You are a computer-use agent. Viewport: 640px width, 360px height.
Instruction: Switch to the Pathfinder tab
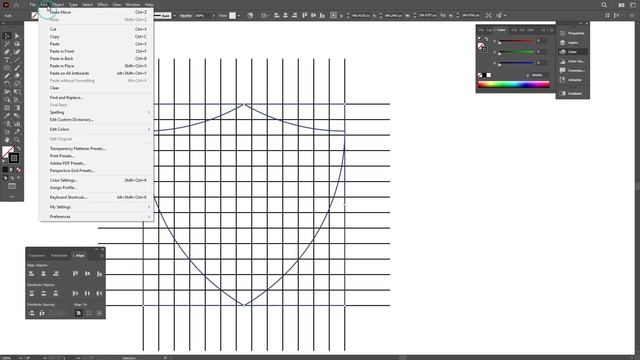point(59,256)
